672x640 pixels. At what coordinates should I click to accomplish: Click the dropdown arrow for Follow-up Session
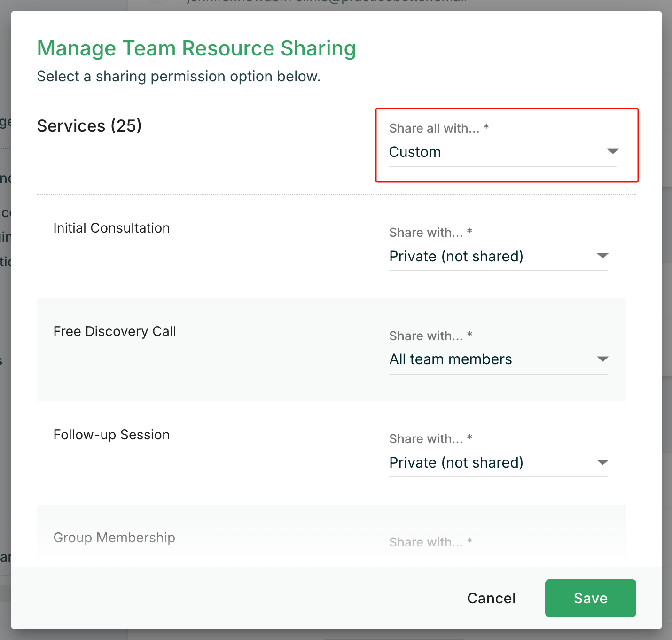tap(602, 462)
